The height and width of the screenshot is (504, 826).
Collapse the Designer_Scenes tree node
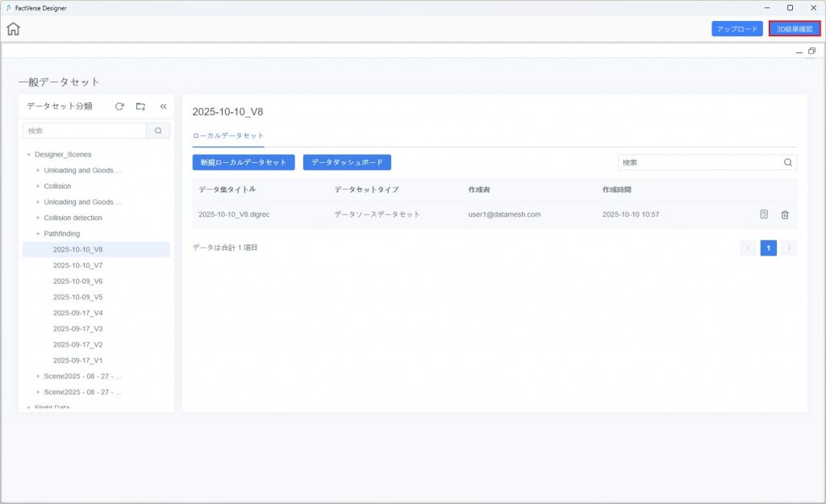[28, 155]
